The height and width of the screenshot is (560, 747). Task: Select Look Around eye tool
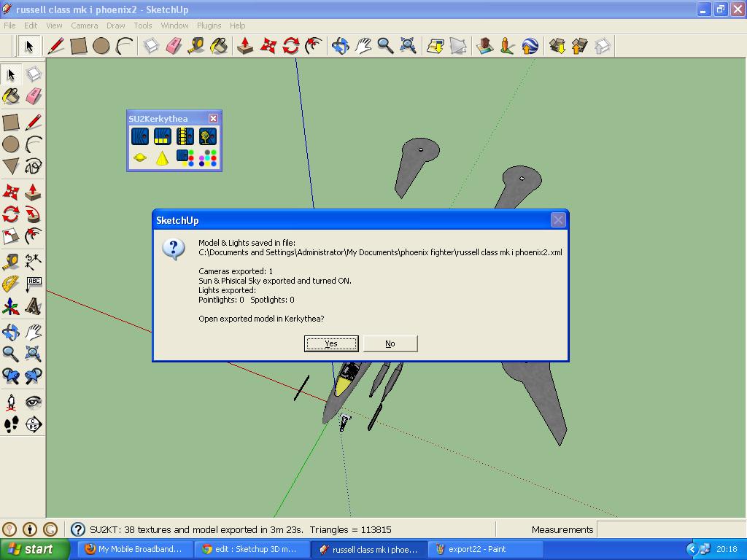pos(34,402)
